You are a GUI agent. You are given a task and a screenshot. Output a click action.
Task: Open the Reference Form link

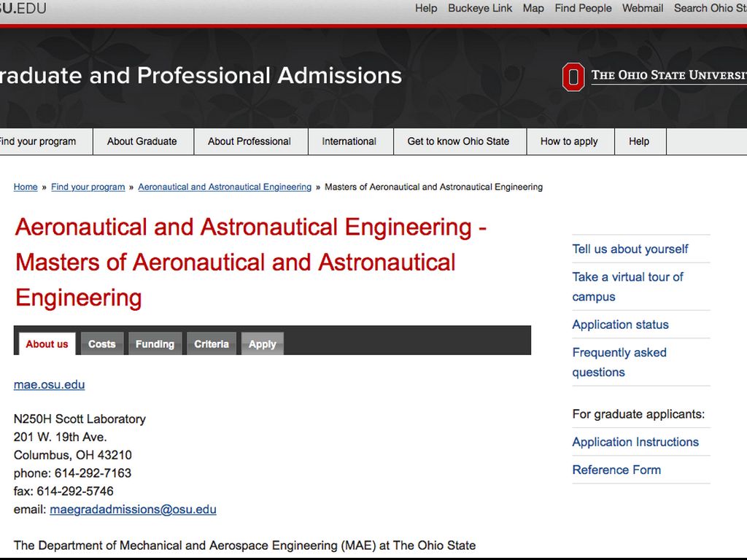point(617,470)
